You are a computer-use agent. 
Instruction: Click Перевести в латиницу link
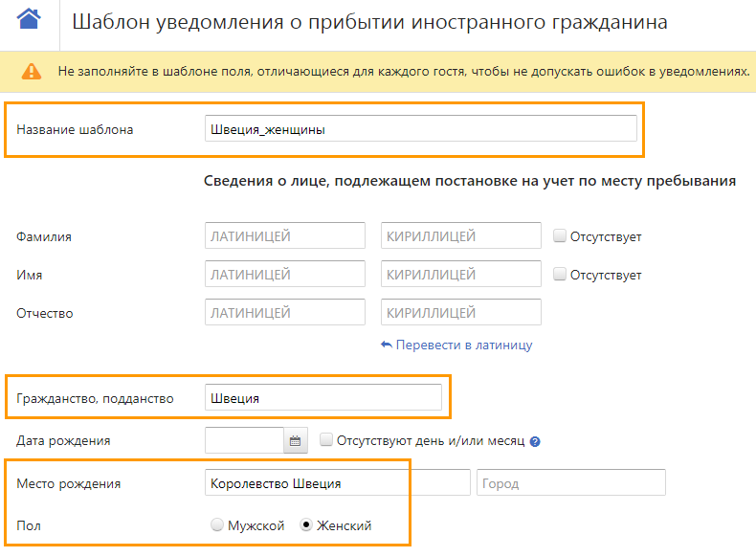pos(464,345)
